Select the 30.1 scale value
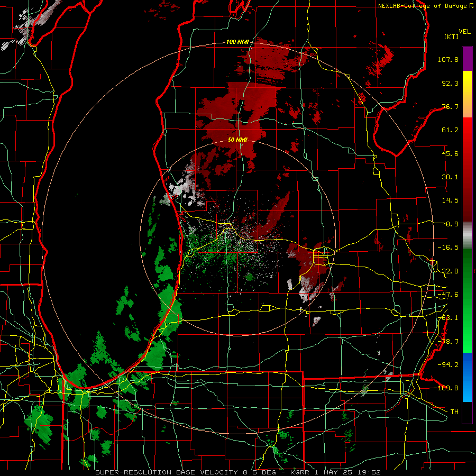Viewport: 476px width, 476px height. click(450, 177)
